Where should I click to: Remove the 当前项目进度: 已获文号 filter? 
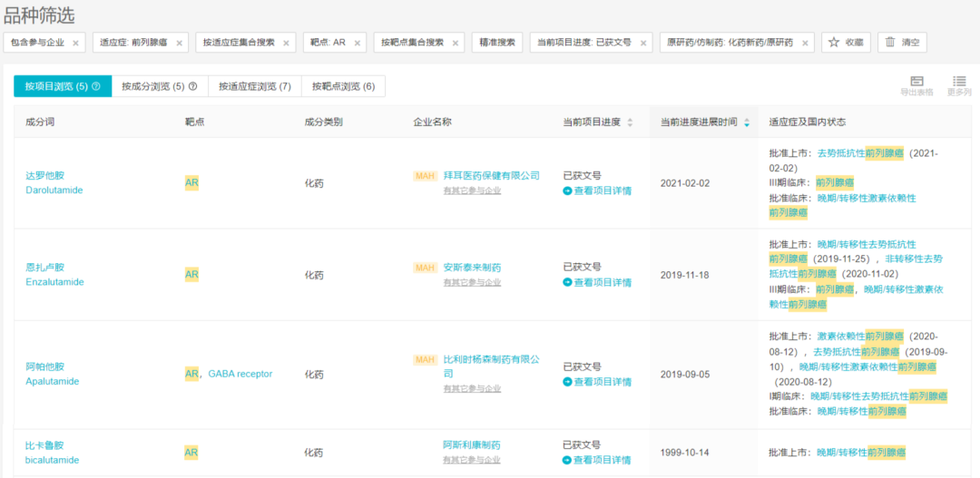pyautogui.click(x=643, y=43)
